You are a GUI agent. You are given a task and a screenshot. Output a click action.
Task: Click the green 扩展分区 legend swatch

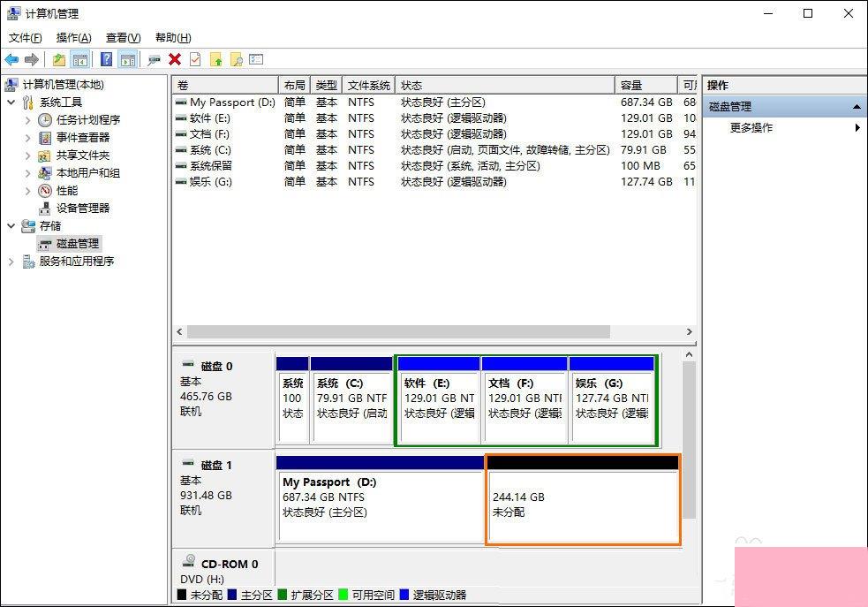pyautogui.click(x=283, y=595)
